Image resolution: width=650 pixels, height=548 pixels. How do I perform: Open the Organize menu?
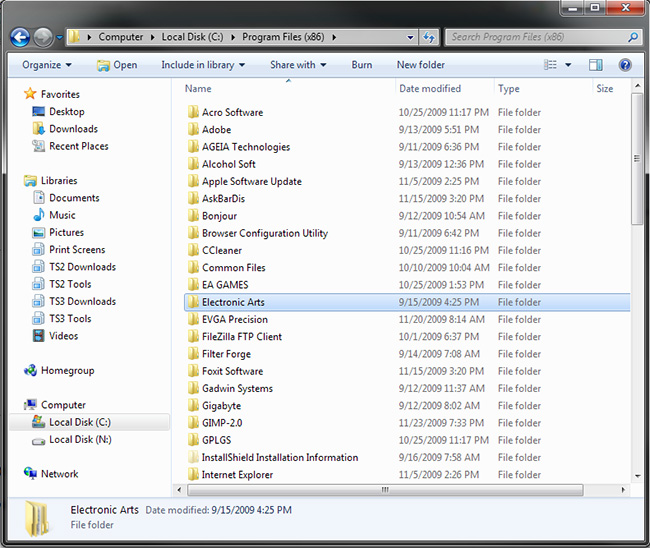pos(46,65)
